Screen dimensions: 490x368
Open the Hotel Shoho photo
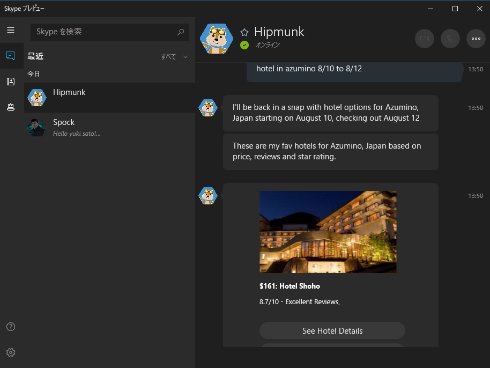328,232
